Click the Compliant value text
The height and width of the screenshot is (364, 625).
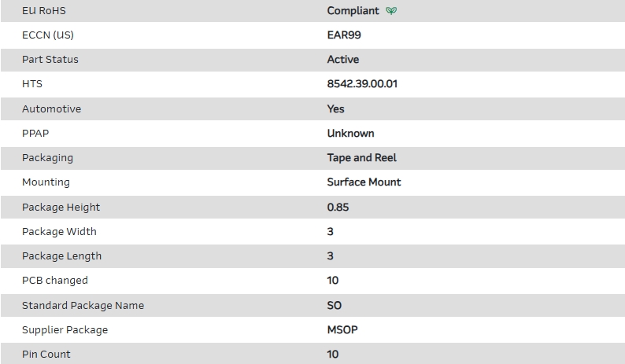(x=353, y=11)
